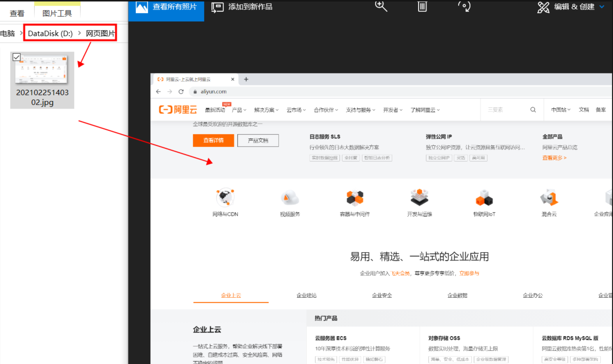613x364 pixels.
Task: Click the 网页图片 breadcrumb folder
Action: tap(100, 34)
